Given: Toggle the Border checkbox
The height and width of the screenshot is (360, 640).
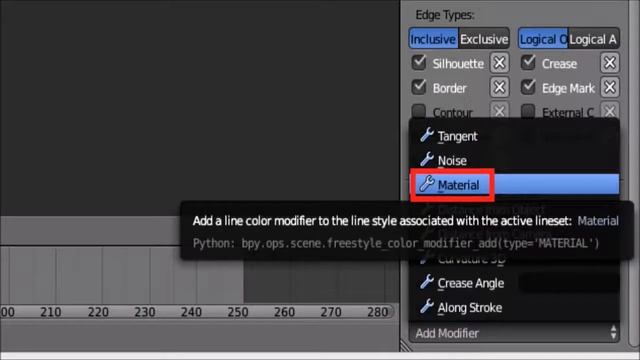Looking at the screenshot, I should [419, 87].
